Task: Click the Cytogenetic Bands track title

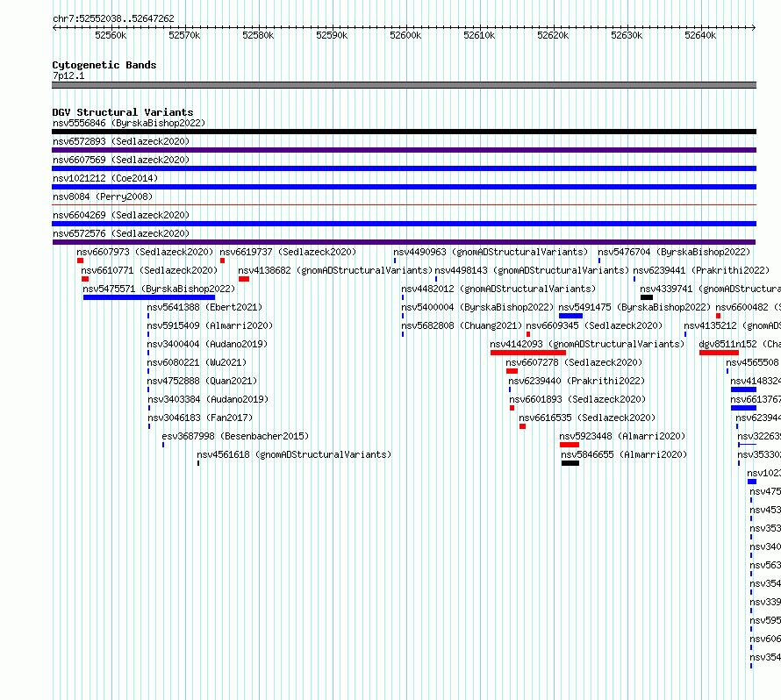Action: pyautogui.click(x=104, y=65)
